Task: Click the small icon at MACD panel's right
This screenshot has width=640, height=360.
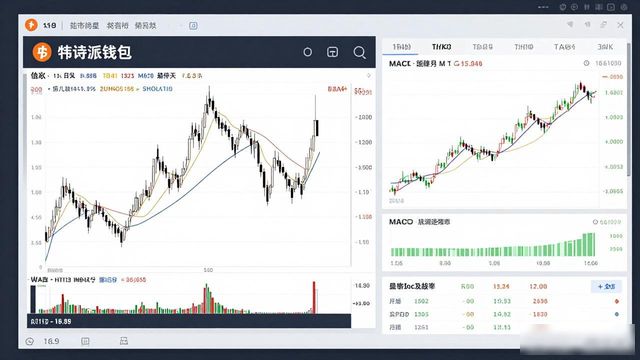Action: (595, 222)
